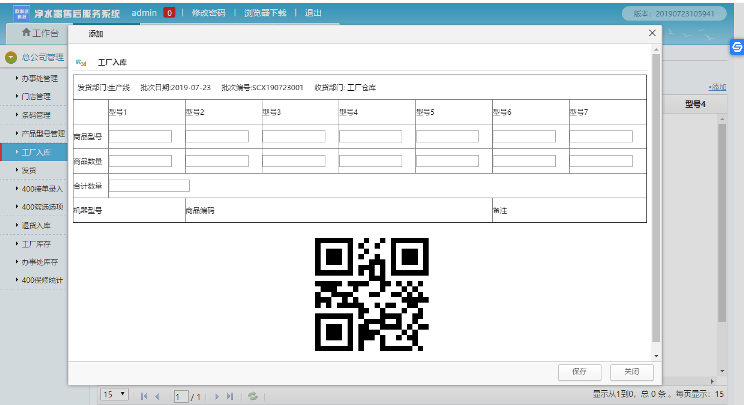Image resolution: width=744 pixels, height=405 pixels.
Task: Click the red notification badge next to admin
Action: (x=169, y=13)
